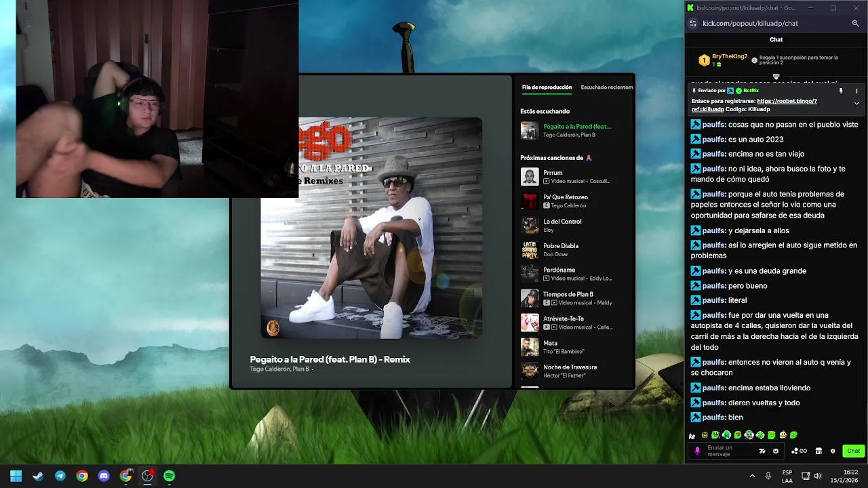Image resolution: width=868 pixels, height=488 pixels.
Task: Click paulfs username on 'es un auto 2023'
Action: point(714,140)
